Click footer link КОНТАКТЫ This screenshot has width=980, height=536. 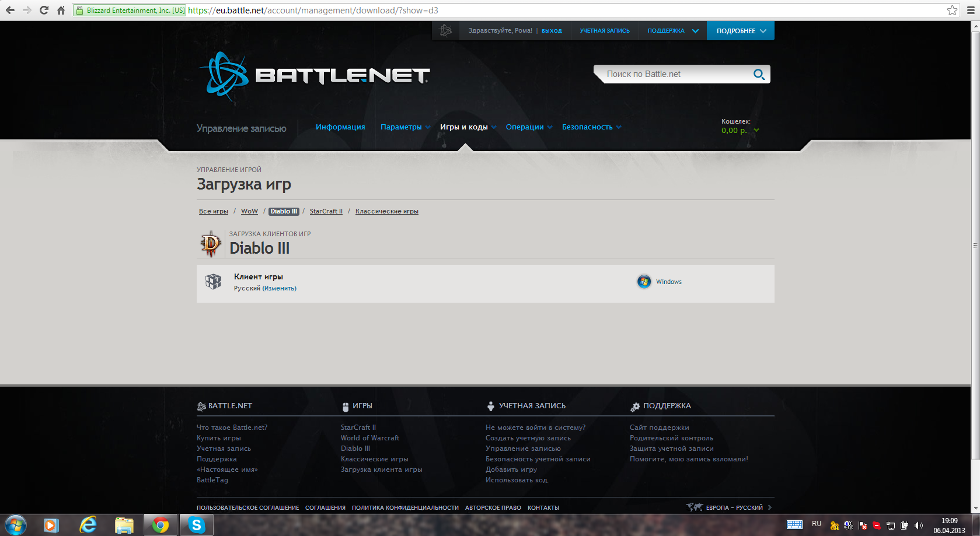543,508
